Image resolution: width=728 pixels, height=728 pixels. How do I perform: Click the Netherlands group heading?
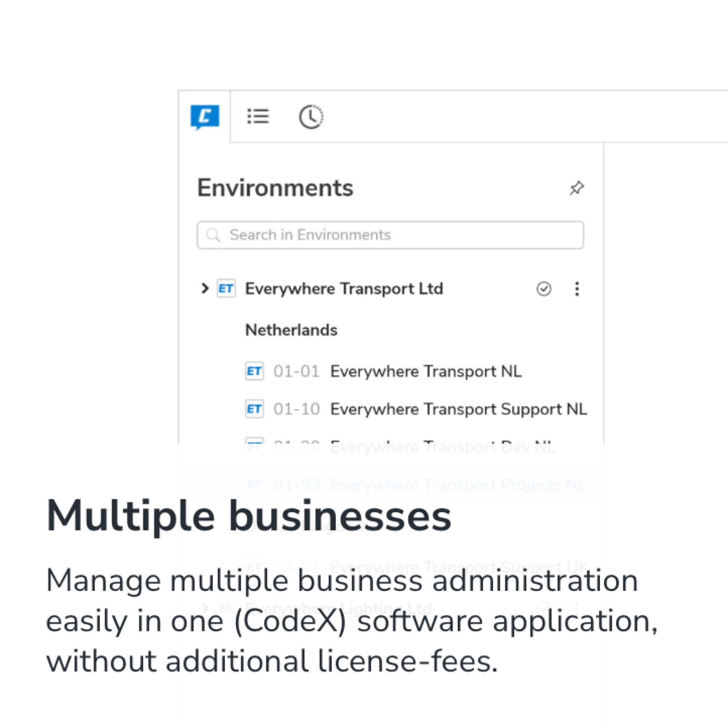pyautogui.click(x=291, y=330)
